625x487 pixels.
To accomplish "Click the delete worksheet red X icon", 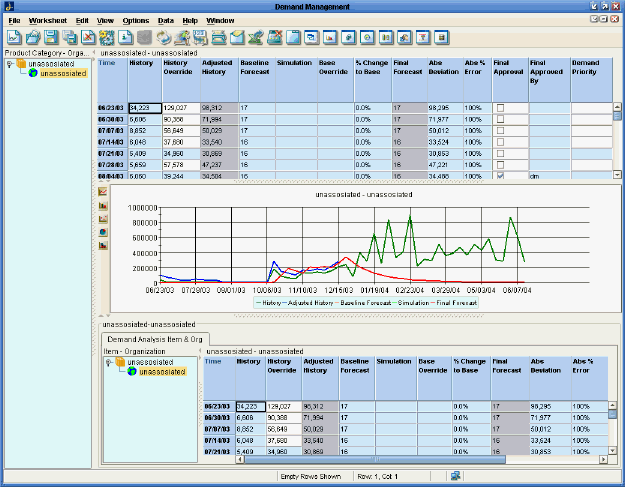I will 88,37.
